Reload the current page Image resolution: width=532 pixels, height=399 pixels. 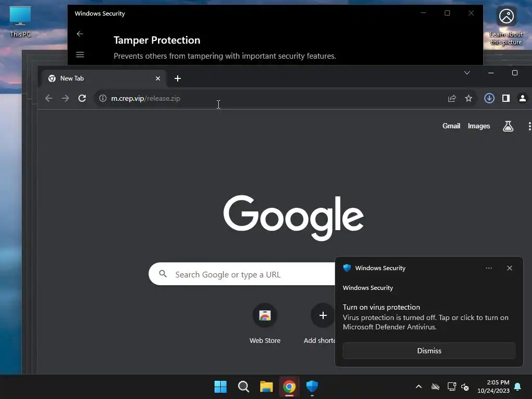coord(82,98)
